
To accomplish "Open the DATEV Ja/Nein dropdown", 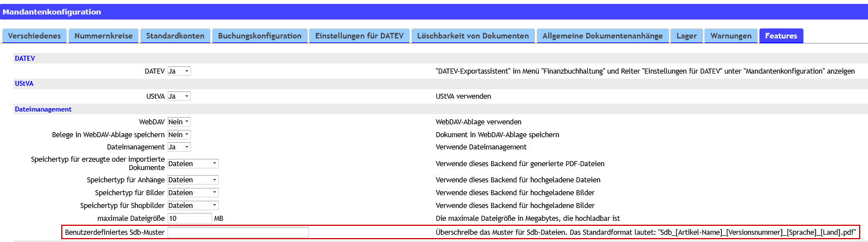I will click(x=179, y=71).
